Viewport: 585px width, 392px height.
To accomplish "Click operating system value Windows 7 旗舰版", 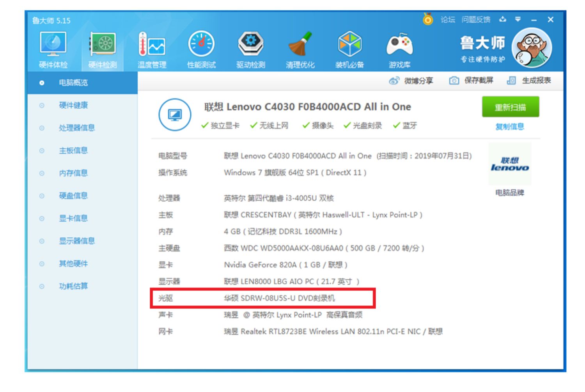I will [295, 173].
